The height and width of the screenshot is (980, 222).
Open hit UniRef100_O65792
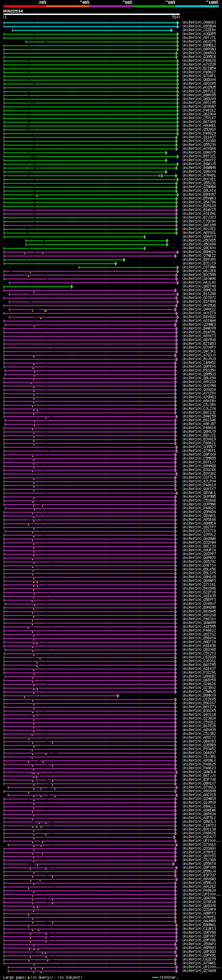coord(199,561)
